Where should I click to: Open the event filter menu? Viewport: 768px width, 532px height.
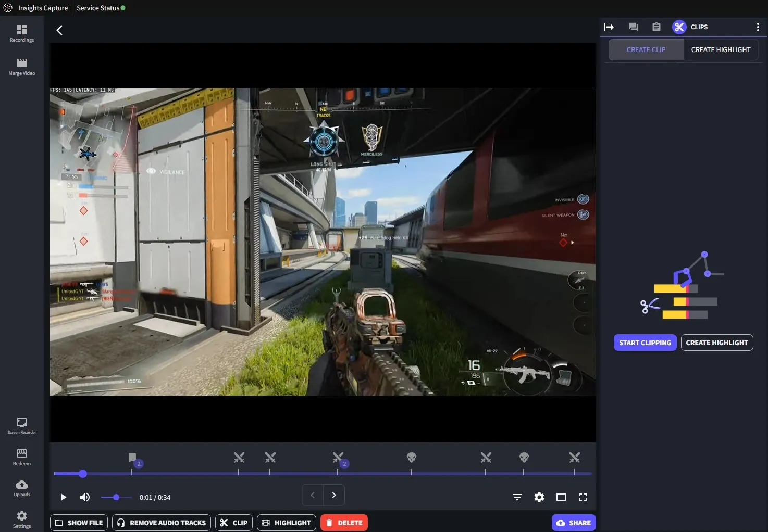click(x=517, y=497)
